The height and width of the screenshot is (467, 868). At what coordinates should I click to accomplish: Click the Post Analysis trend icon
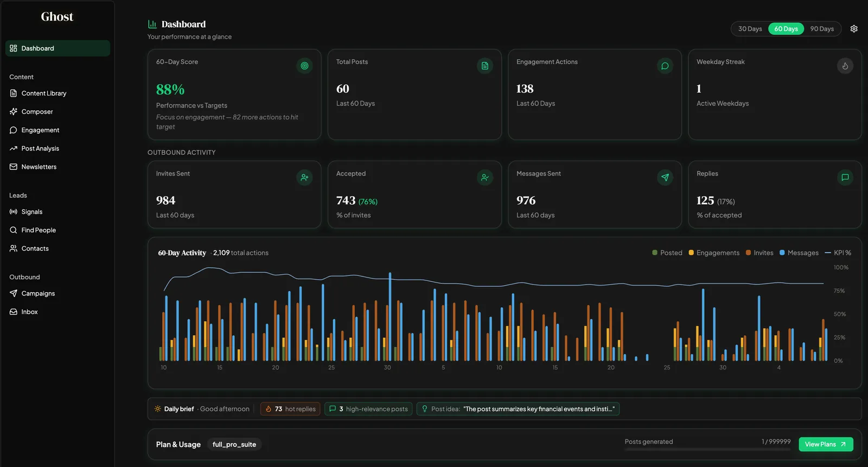[x=14, y=149]
